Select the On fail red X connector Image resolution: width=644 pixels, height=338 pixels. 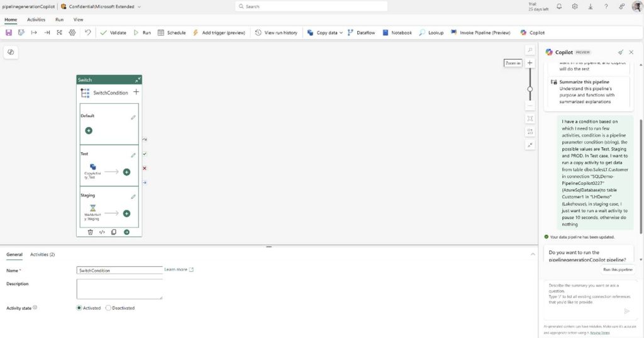145,168
